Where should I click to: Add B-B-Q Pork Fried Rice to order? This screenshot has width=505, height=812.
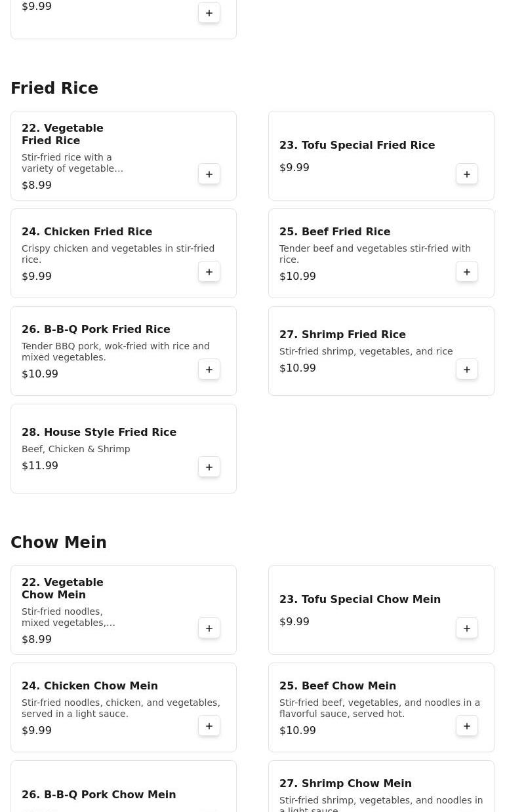209,370
